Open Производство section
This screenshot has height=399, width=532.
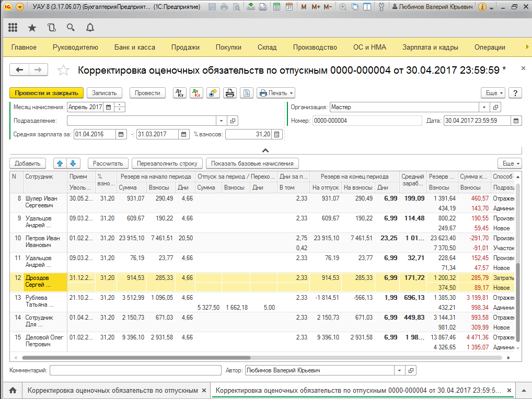click(x=315, y=47)
